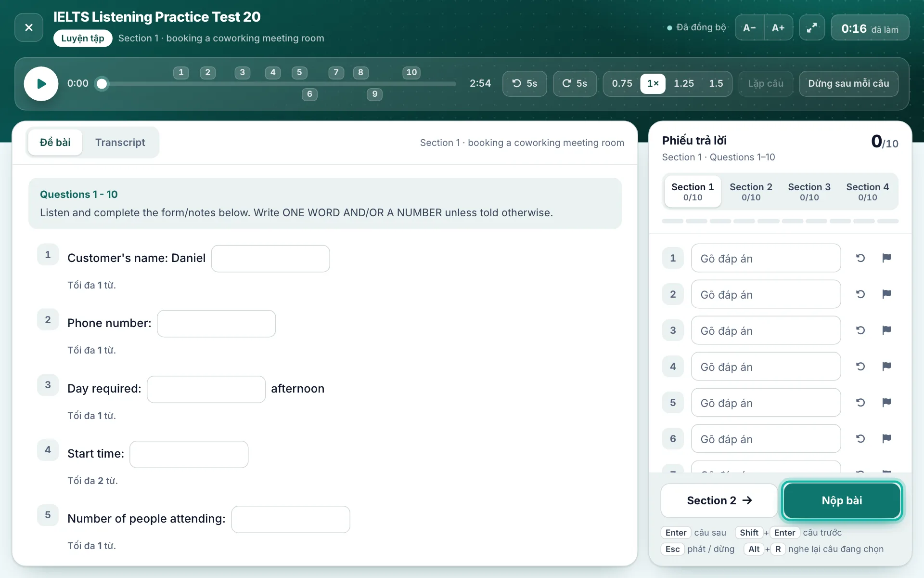Flag question 2 in the answer sheet

(x=886, y=294)
